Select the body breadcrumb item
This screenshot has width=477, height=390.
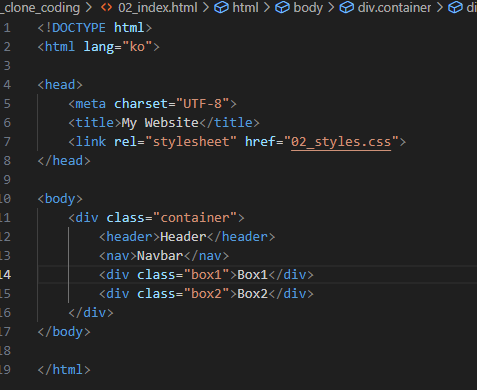(308, 8)
